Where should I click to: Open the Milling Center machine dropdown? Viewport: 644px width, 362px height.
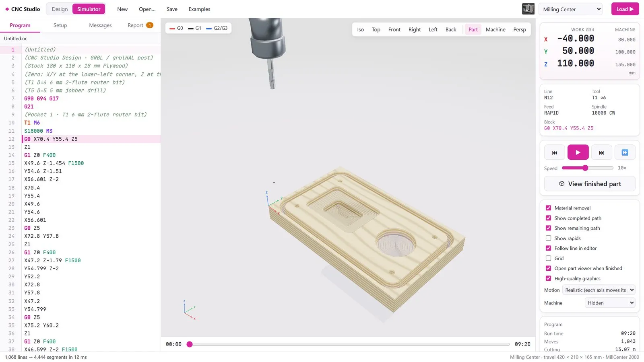pos(570,9)
